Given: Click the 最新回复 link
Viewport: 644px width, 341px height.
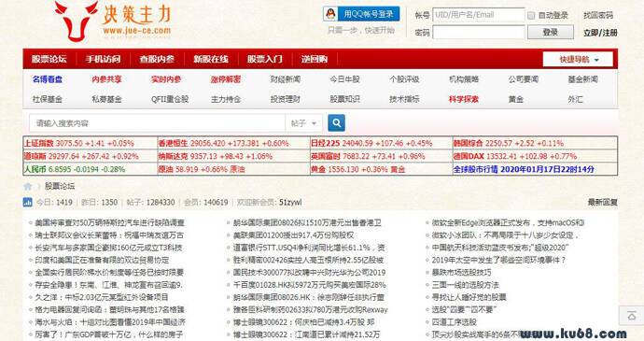Looking at the screenshot, I should [603, 202].
